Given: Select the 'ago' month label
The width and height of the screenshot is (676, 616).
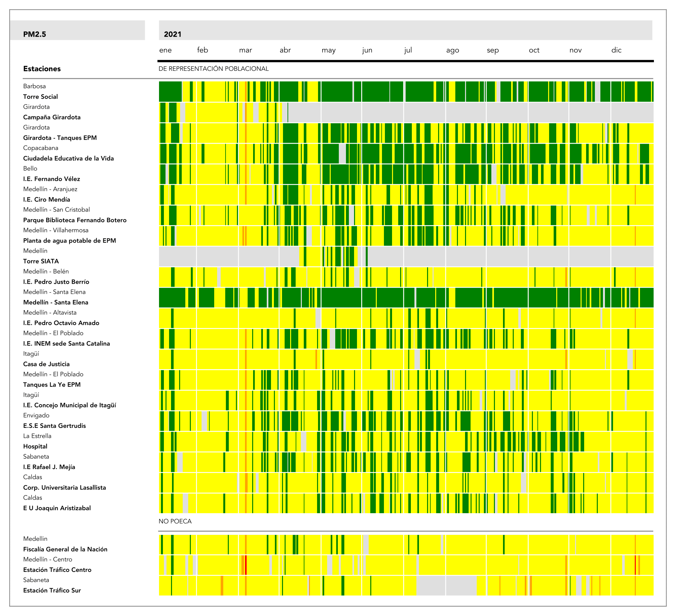Looking at the screenshot, I should pyautogui.click(x=452, y=50).
